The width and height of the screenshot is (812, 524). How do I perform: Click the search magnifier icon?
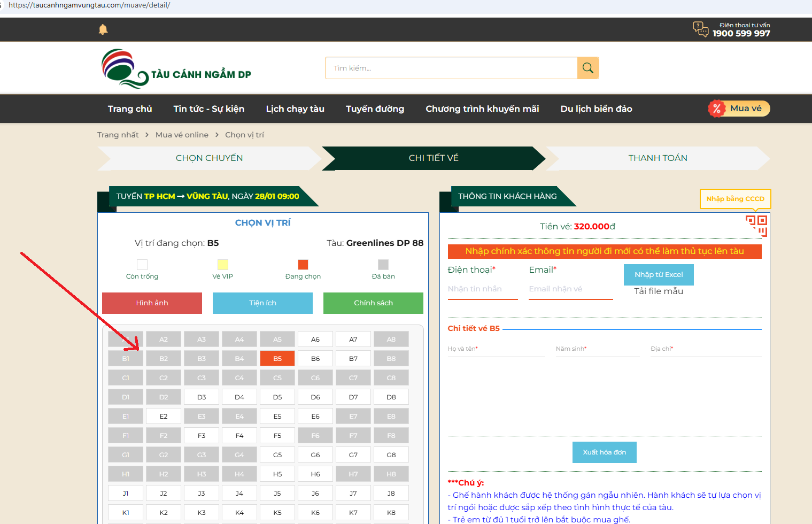point(588,68)
